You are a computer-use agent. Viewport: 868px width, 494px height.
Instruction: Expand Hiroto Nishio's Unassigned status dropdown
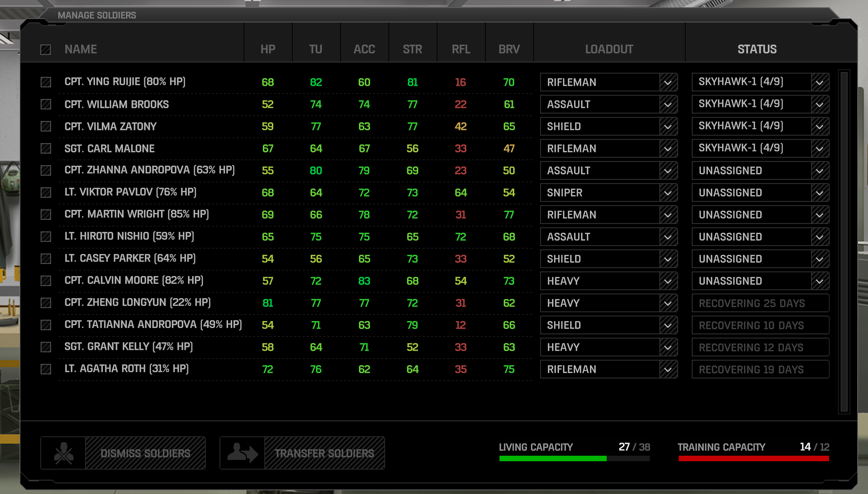click(760, 237)
